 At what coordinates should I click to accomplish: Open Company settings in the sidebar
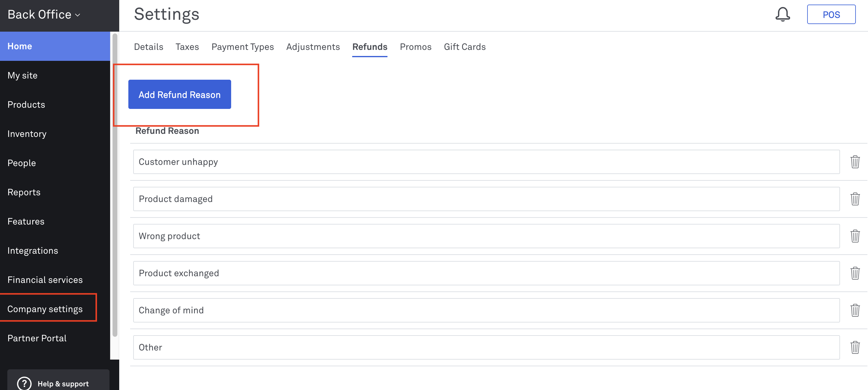tap(45, 309)
